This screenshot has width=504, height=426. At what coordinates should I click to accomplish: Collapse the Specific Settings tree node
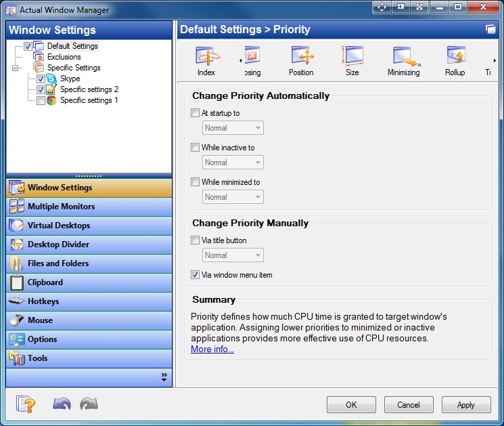tap(15, 68)
